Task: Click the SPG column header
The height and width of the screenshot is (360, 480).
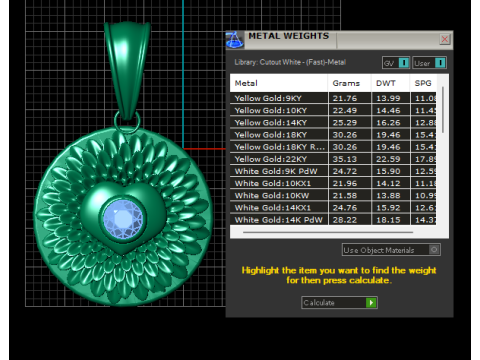Action: click(x=423, y=83)
